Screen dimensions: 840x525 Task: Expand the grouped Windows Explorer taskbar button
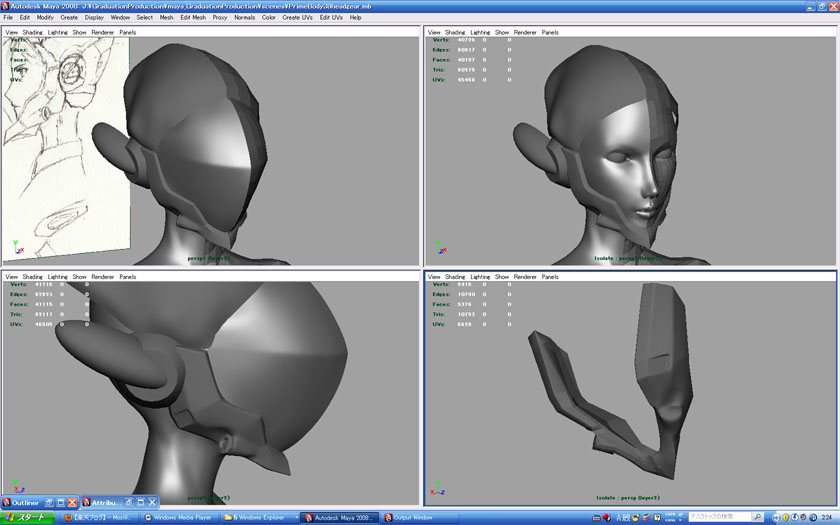click(259, 518)
